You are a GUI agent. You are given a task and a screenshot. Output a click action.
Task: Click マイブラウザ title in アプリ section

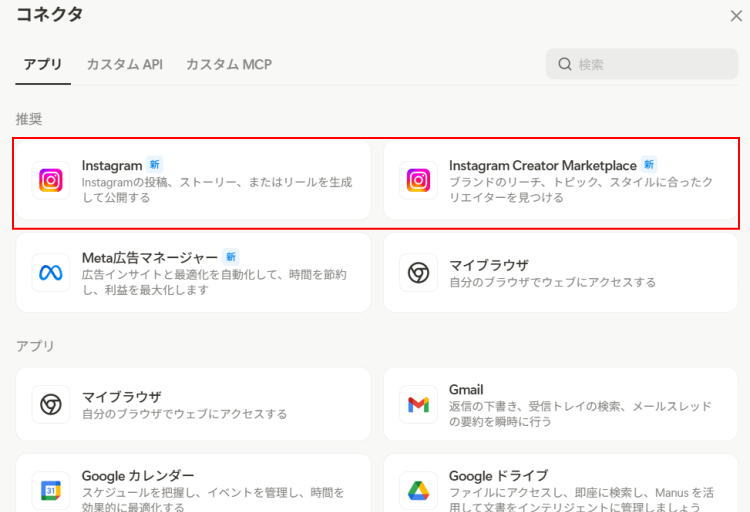(121, 397)
